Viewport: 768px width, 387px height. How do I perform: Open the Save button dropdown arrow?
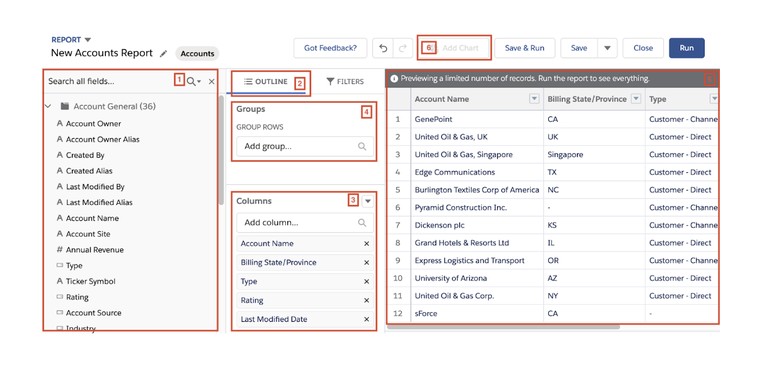click(x=607, y=48)
